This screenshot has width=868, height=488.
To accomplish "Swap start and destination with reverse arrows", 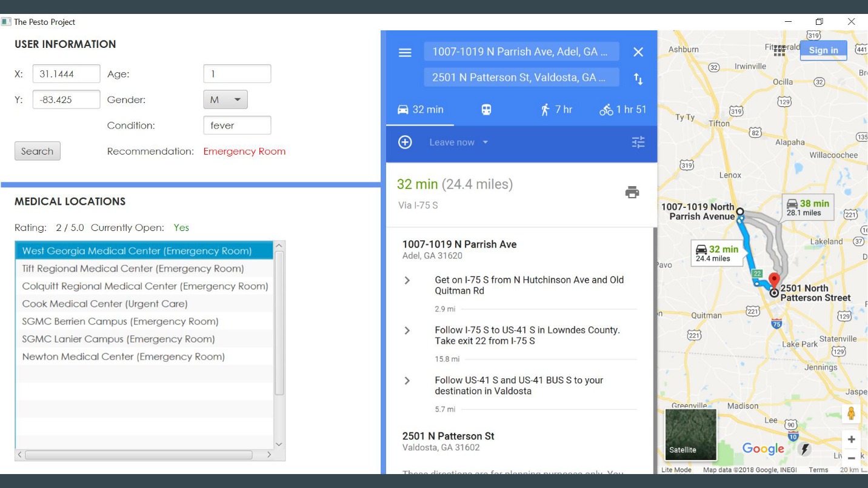I will tap(638, 79).
